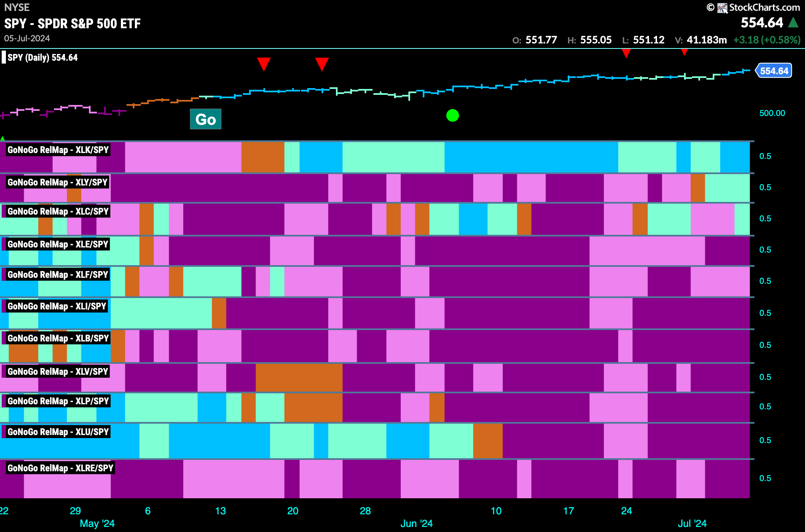Viewport: 805px width, 532px height.
Task: Click the orange block in the XLU/SPY row
Action: click(x=488, y=441)
